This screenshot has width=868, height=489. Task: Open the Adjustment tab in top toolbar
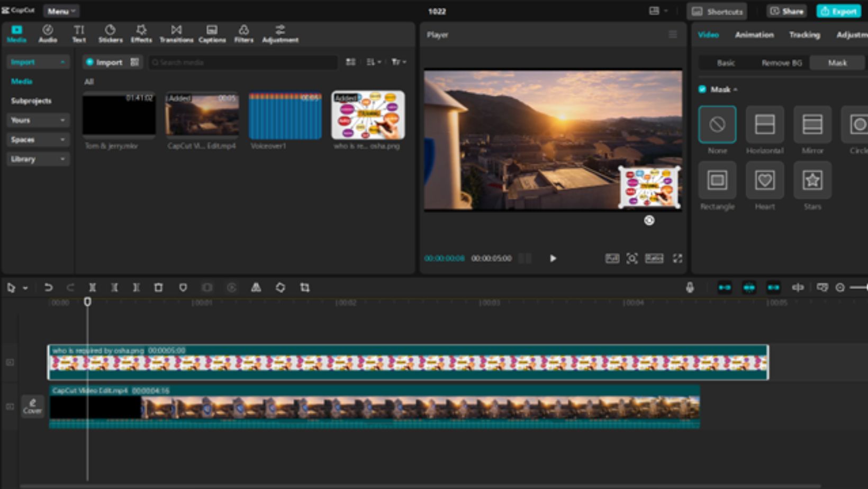pyautogui.click(x=281, y=34)
